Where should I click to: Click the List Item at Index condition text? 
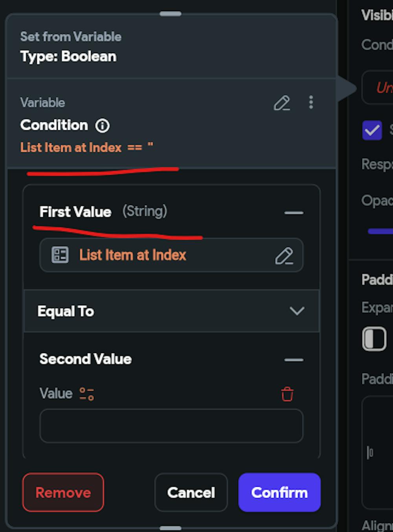71,148
